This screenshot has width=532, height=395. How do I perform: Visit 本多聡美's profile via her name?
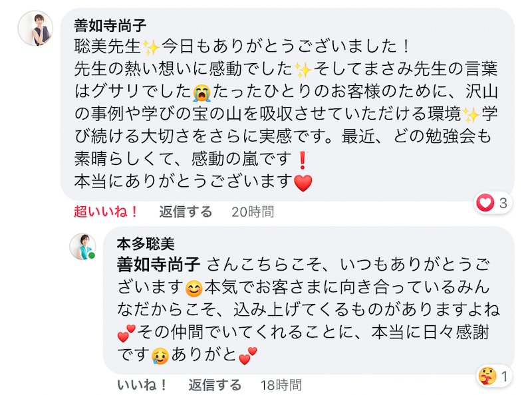coord(145,243)
